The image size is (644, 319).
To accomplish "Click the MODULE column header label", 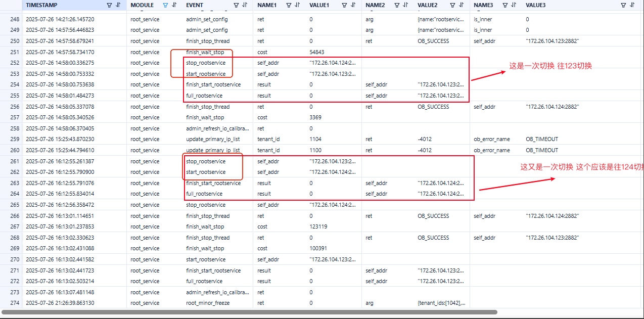I will pyautogui.click(x=142, y=5).
